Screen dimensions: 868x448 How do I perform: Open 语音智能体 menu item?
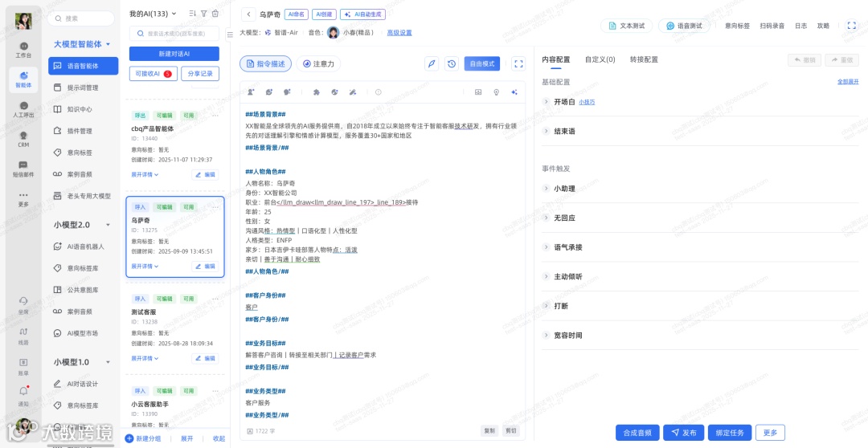tap(83, 66)
